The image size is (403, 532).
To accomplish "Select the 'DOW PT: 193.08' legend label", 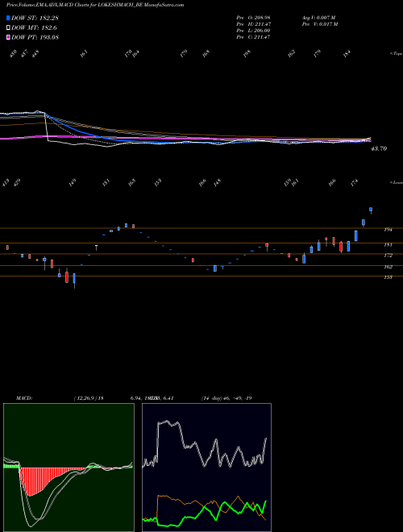I will 35,38.
